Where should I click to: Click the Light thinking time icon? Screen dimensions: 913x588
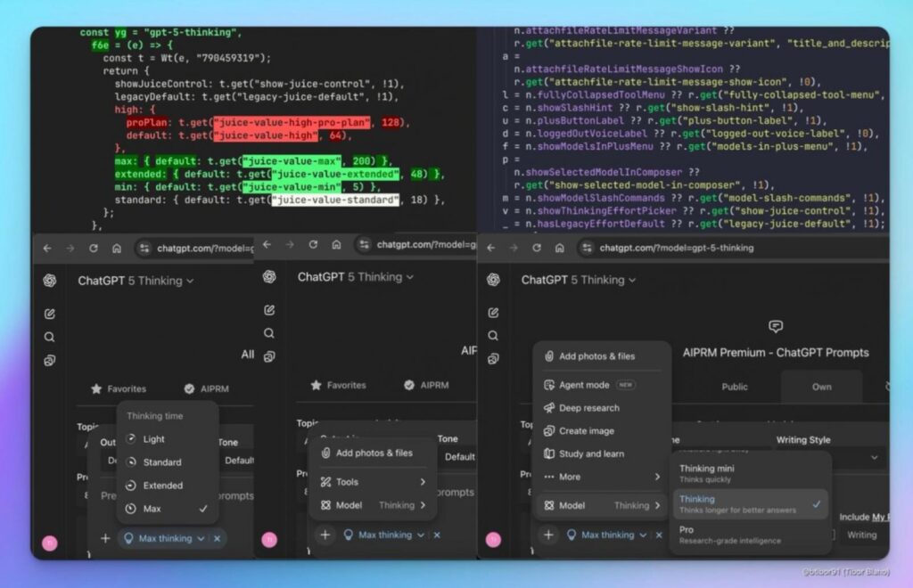(x=131, y=439)
